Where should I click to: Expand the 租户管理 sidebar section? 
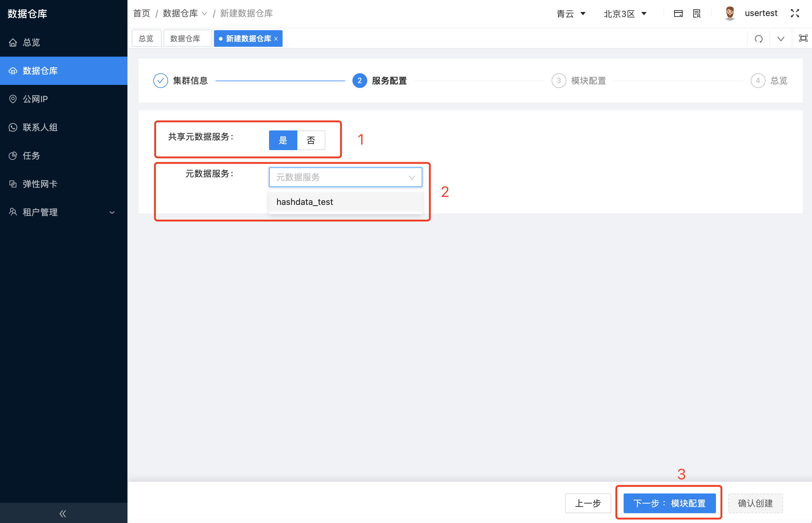pos(61,212)
